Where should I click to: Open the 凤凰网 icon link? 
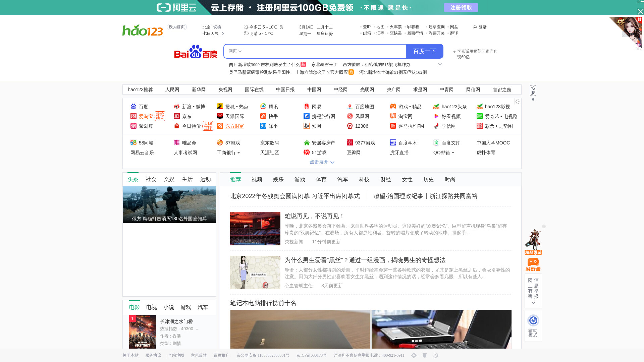pyautogui.click(x=350, y=116)
